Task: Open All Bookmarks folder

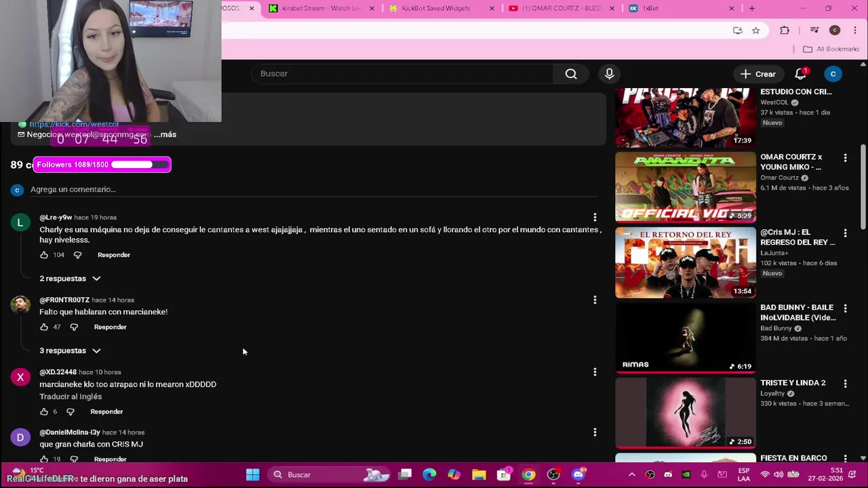Action: point(831,49)
